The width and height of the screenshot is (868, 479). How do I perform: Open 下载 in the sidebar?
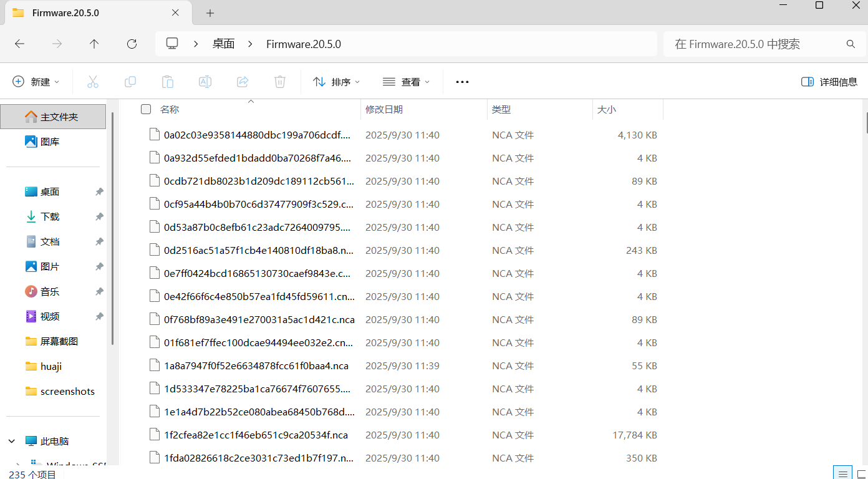tap(50, 216)
